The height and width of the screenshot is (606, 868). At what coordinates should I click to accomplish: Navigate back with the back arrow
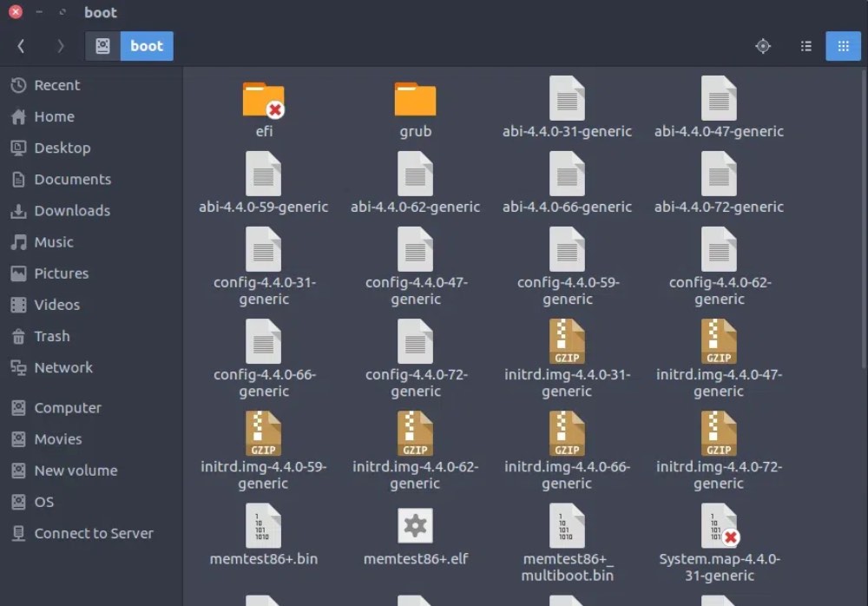pos(20,46)
